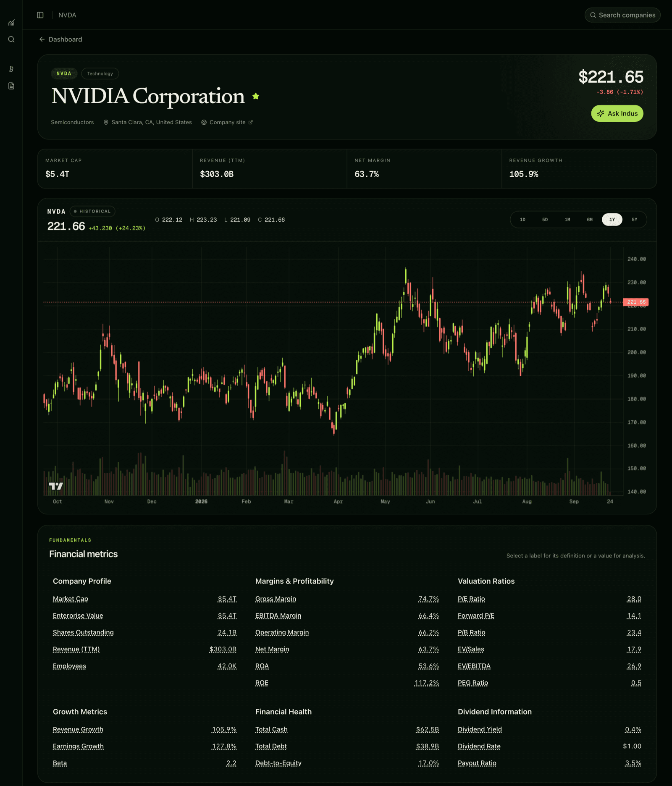Screen dimensions: 672x786
Task: Select the 1Y chart range
Action: pyautogui.click(x=612, y=220)
